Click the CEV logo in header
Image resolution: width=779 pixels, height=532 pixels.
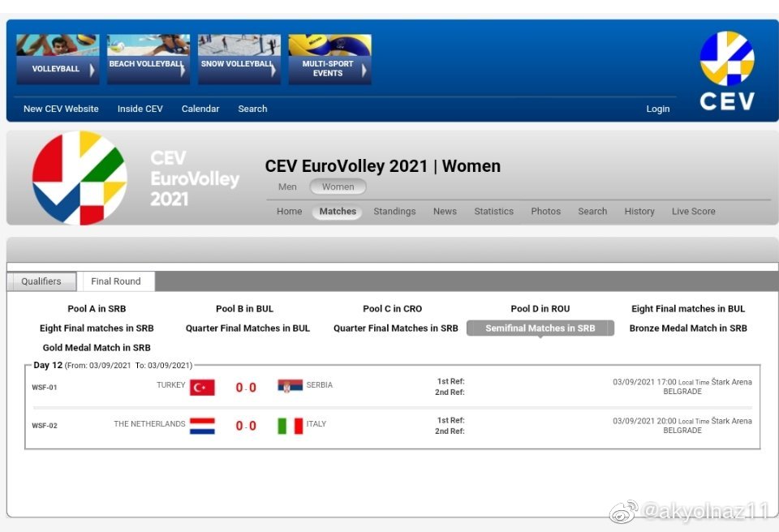(727, 71)
